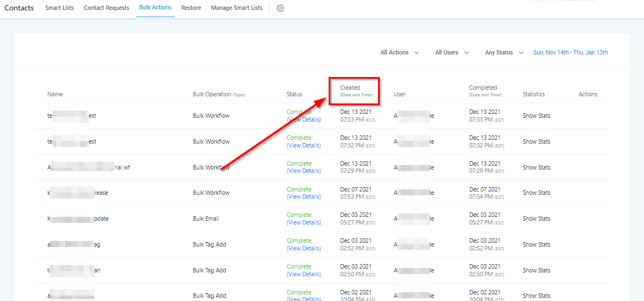Click the Status column header
The image size is (644, 301).
pyautogui.click(x=294, y=95)
